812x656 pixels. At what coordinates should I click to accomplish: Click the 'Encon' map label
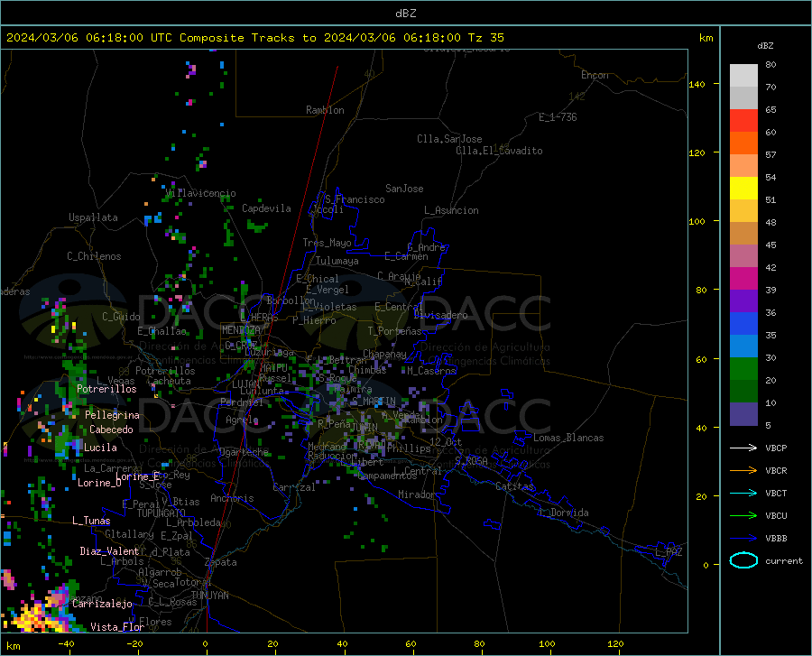point(595,75)
